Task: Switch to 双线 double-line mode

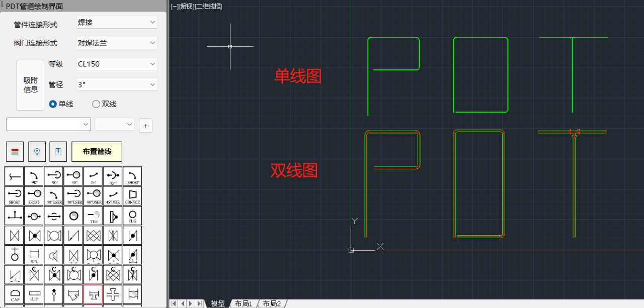Action: pos(96,104)
